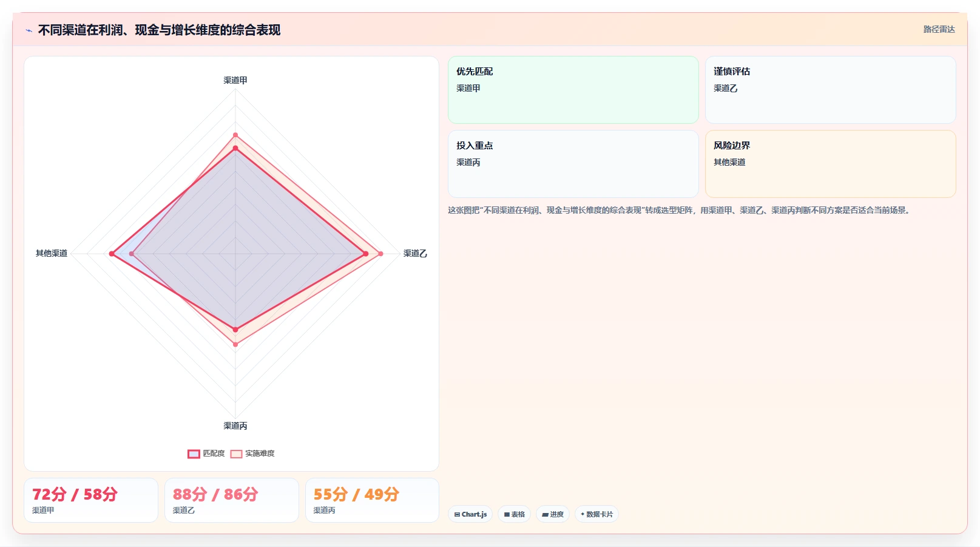Open the 优先匹配 card
Viewport: 980px width, 547px height.
pos(573,90)
